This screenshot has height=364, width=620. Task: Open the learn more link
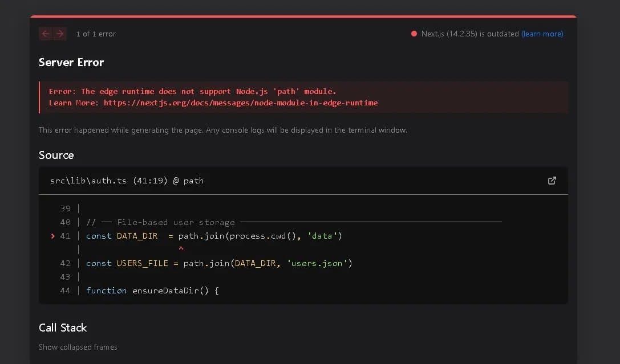click(542, 34)
